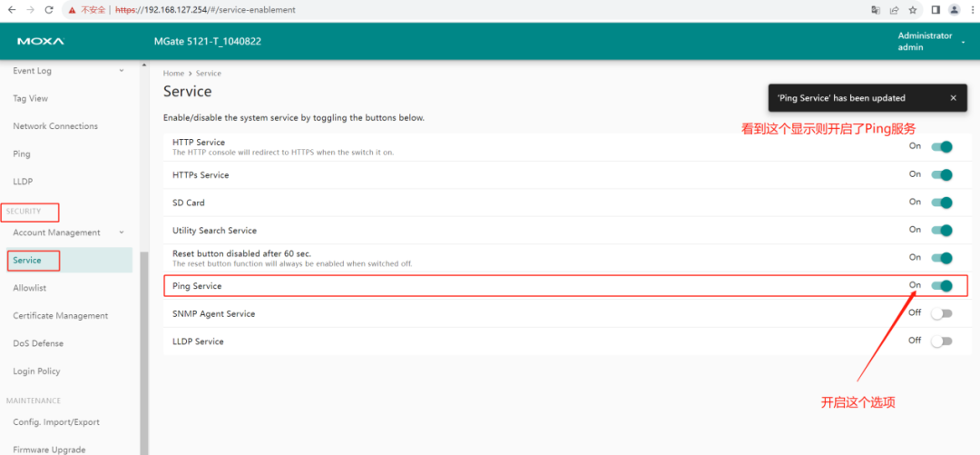The height and width of the screenshot is (455, 980).
Task: Click the SECURITY section heading
Action: 24,212
